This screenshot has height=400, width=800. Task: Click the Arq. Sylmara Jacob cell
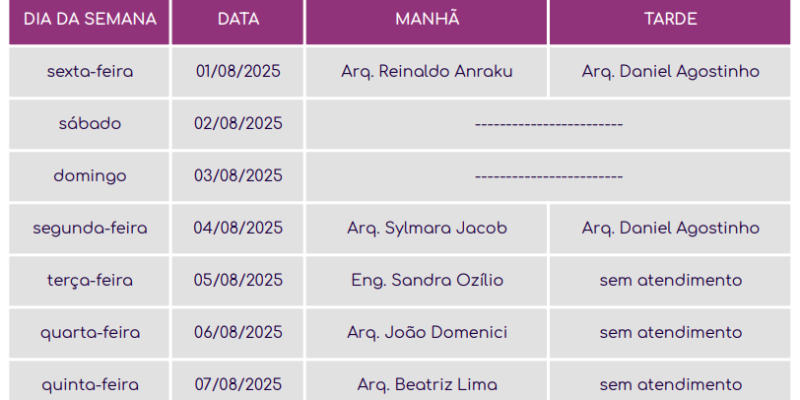pyautogui.click(x=427, y=228)
